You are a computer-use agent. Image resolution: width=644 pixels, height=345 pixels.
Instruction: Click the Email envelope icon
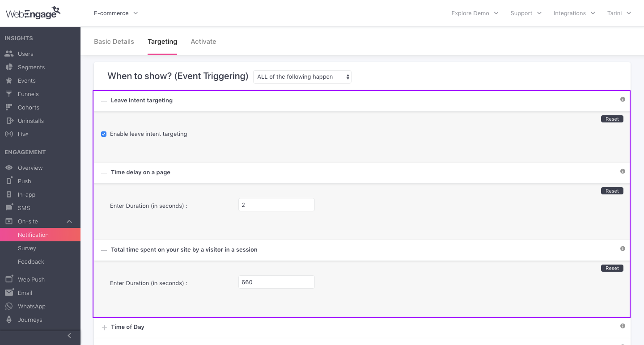coord(9,293)
